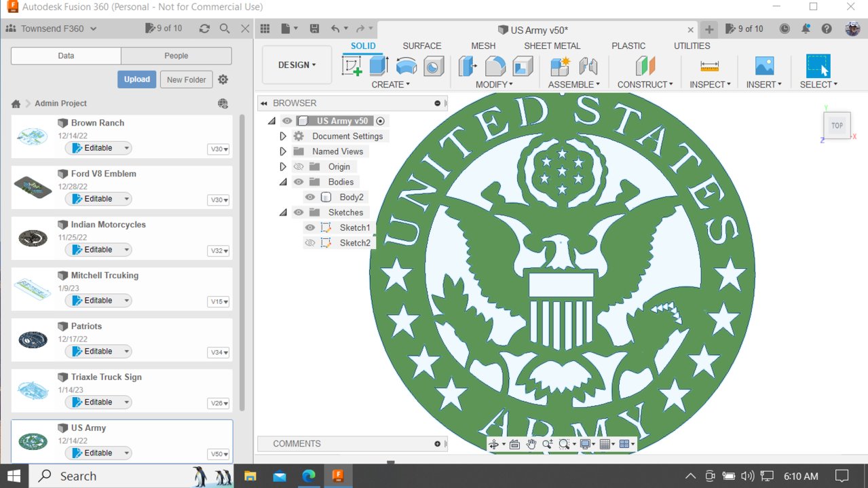The image size is (868, 488).
Task: Select the Revolve tool icon
Action: [406, 66]
